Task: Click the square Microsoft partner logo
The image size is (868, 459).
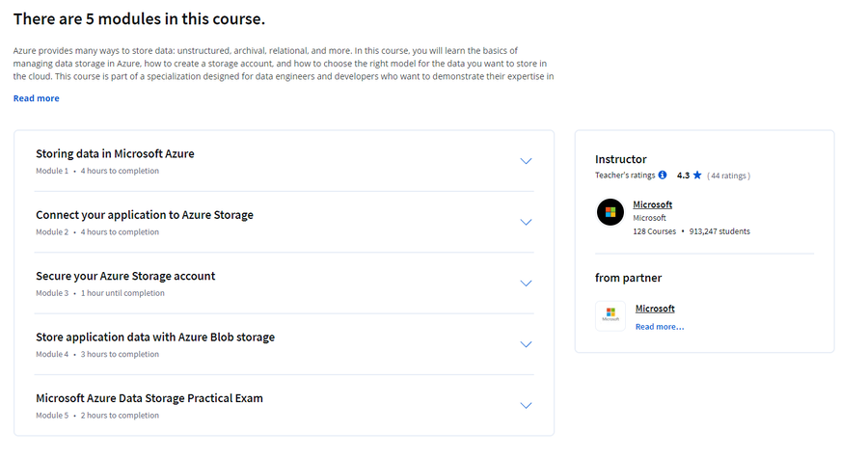Action: [610, 315]
